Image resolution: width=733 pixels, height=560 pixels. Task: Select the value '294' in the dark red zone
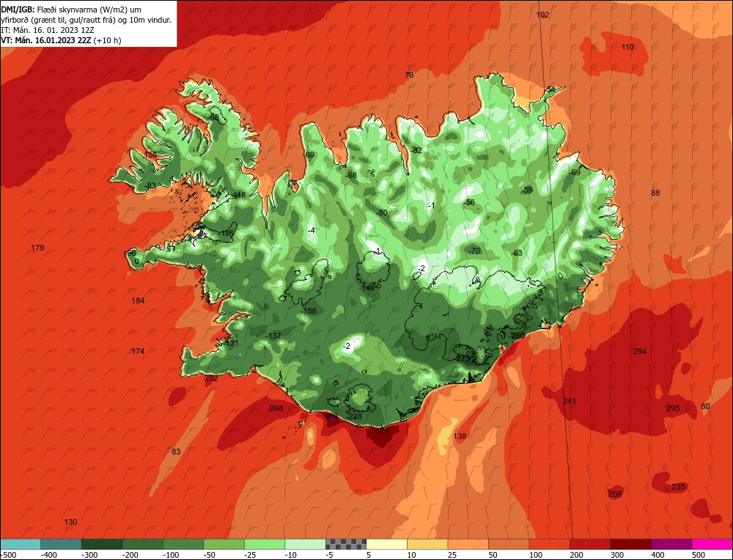click(640, 351)
